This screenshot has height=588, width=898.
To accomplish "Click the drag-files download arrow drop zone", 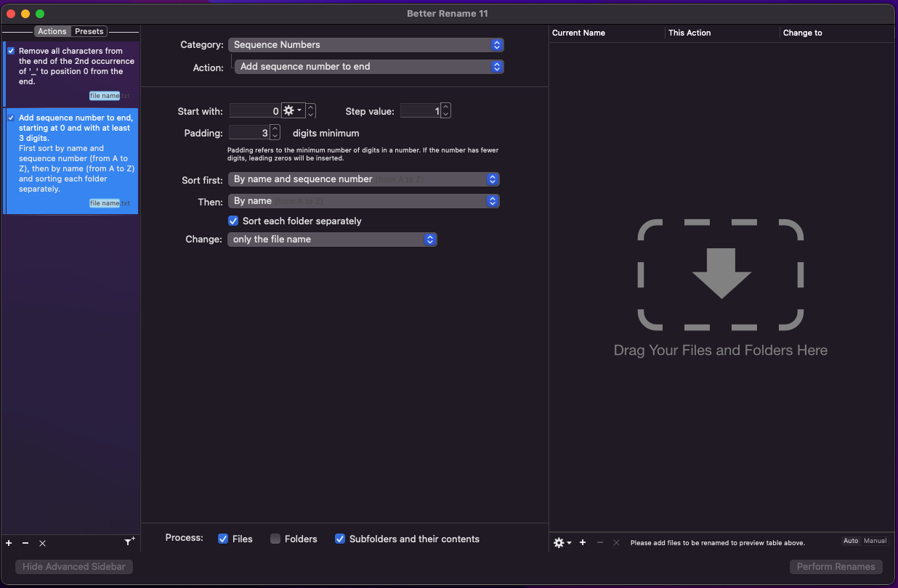I will [721, 274].
